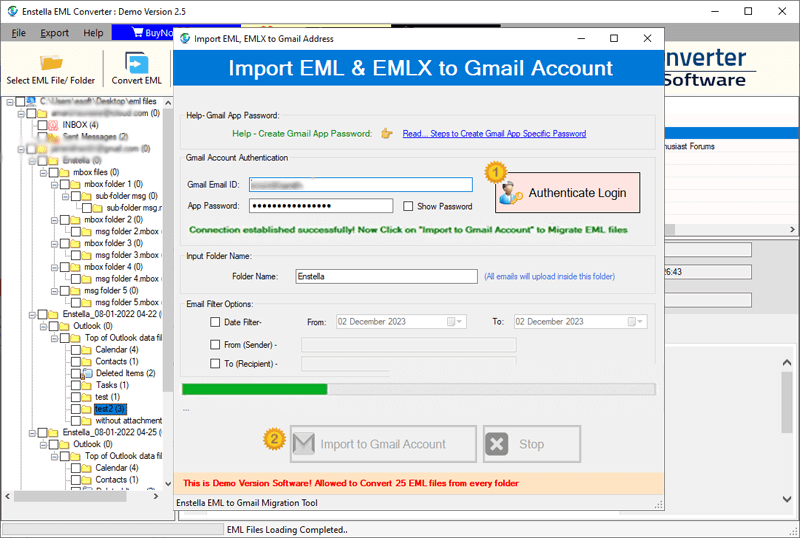Click folder icon of test (1)
The width and height of the screenshot is (800, 538).
(x=86, y=397)
